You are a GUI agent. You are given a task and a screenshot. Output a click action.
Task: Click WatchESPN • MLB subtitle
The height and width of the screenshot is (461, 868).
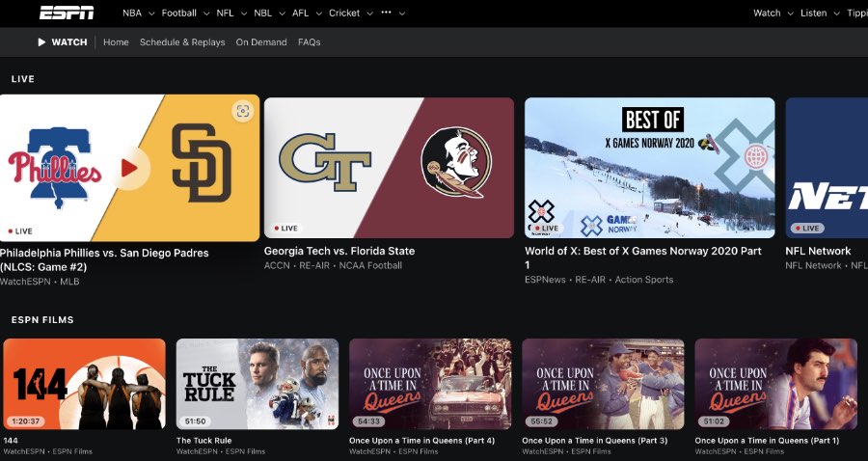(40, 282)
